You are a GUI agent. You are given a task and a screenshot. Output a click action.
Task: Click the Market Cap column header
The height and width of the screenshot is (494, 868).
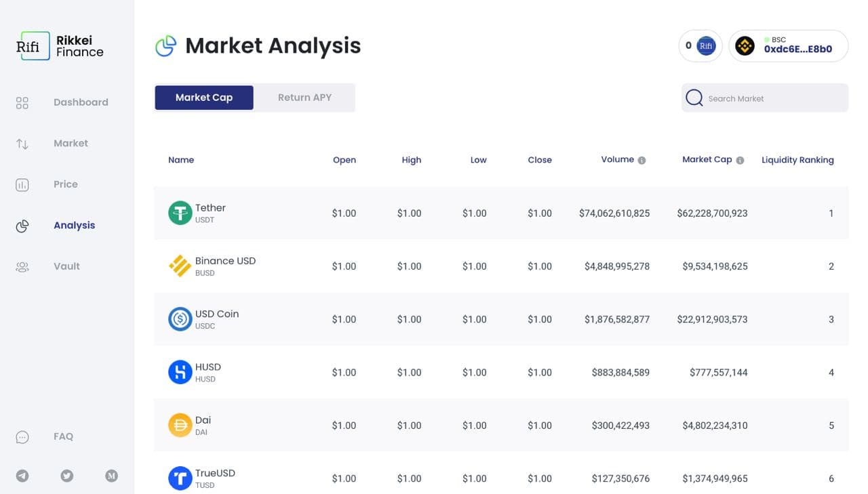707,160
